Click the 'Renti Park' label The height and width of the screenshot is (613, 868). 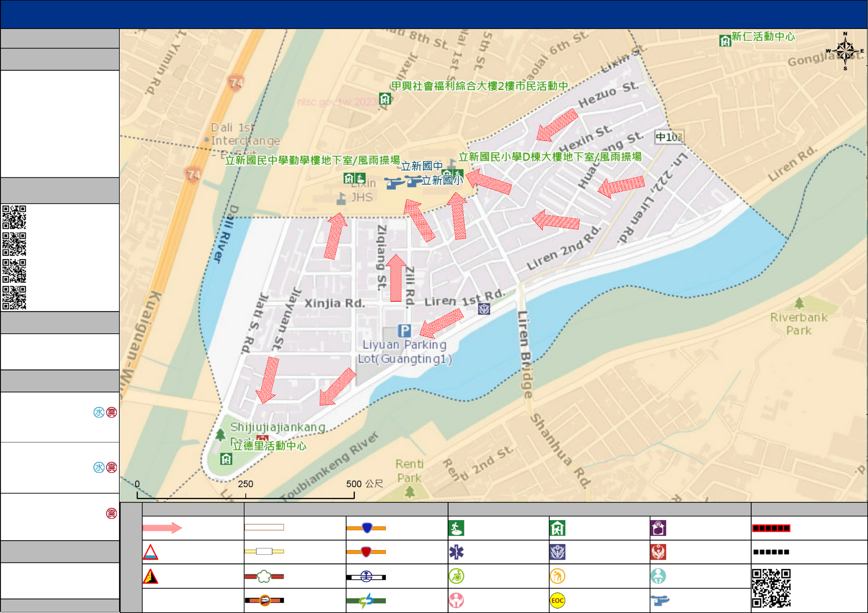(409, 471)
